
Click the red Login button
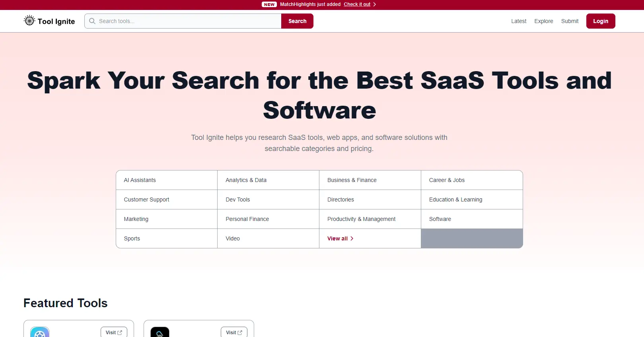(x=601, y=21)
